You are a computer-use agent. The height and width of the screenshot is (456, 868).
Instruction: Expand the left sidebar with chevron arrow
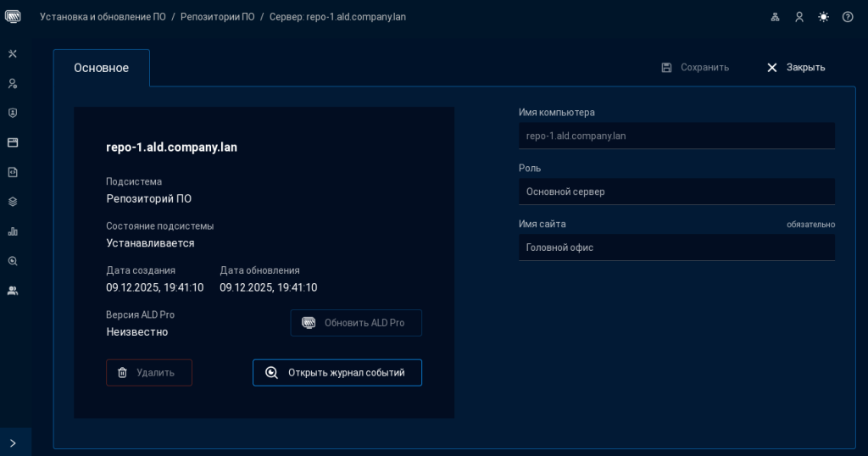point(13,442)
